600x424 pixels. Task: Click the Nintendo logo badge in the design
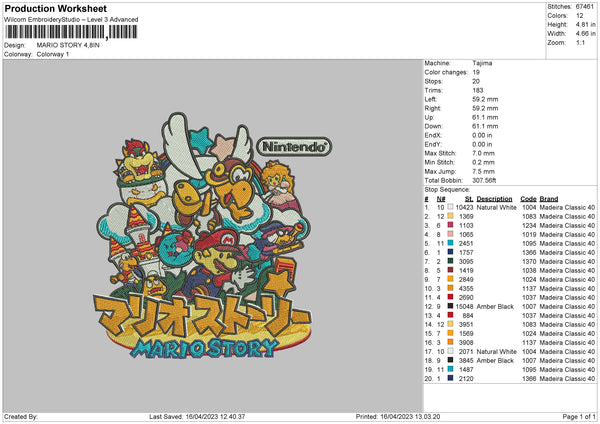pos(294,147)
